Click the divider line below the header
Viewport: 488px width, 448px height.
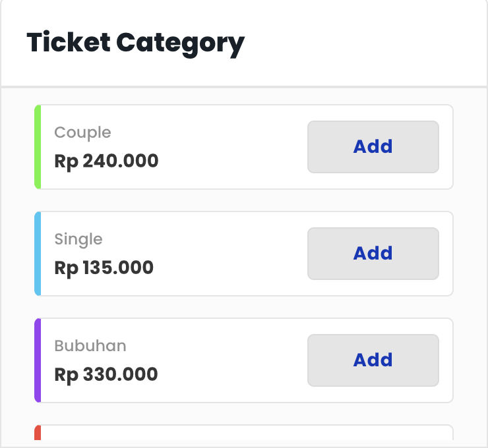(244, 86)
